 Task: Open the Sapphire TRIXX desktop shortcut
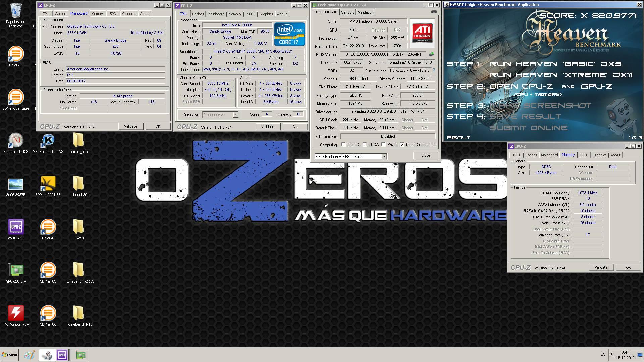click(x=16, y=143)
